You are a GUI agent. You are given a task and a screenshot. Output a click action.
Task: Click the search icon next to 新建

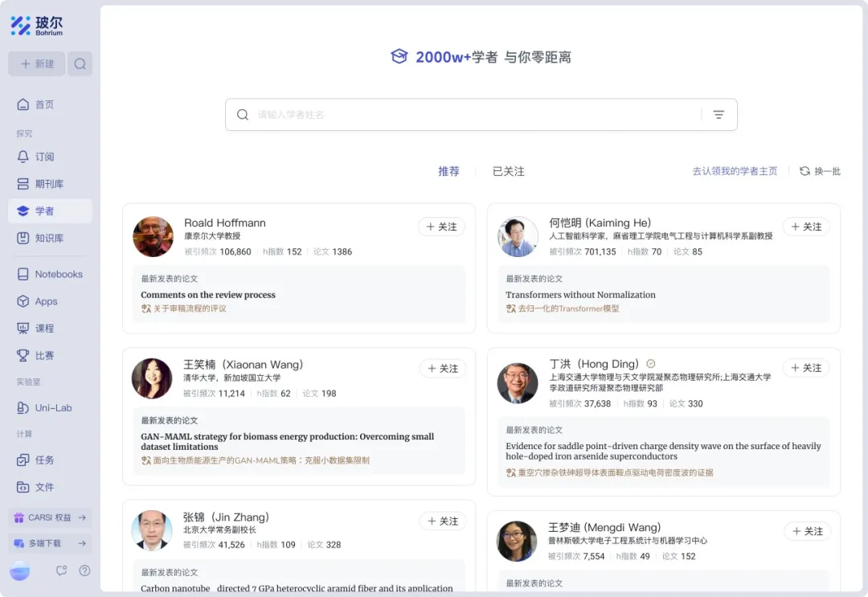[x=80, y=64]
